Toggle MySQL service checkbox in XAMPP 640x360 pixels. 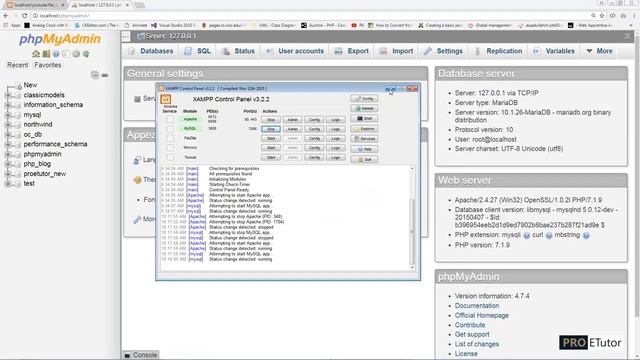[170, 129]
